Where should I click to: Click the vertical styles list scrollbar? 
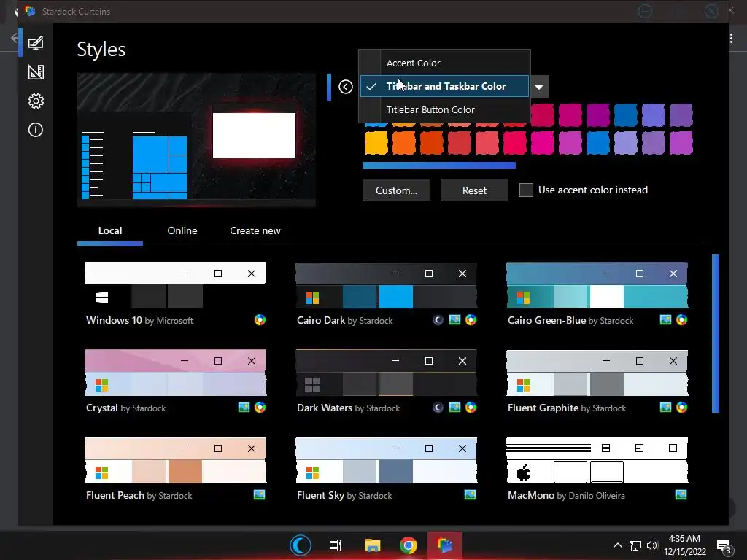tap(716, 333)
